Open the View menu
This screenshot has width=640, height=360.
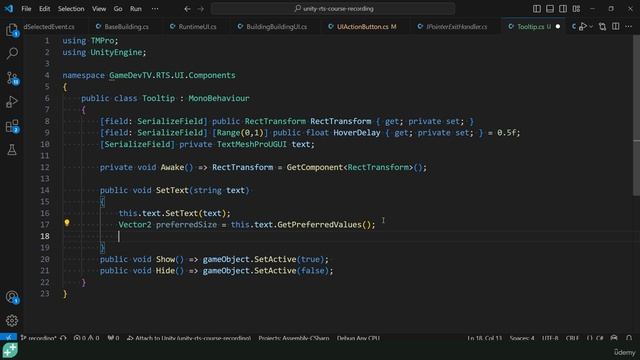pyautogui.click(x=99, y=9)
